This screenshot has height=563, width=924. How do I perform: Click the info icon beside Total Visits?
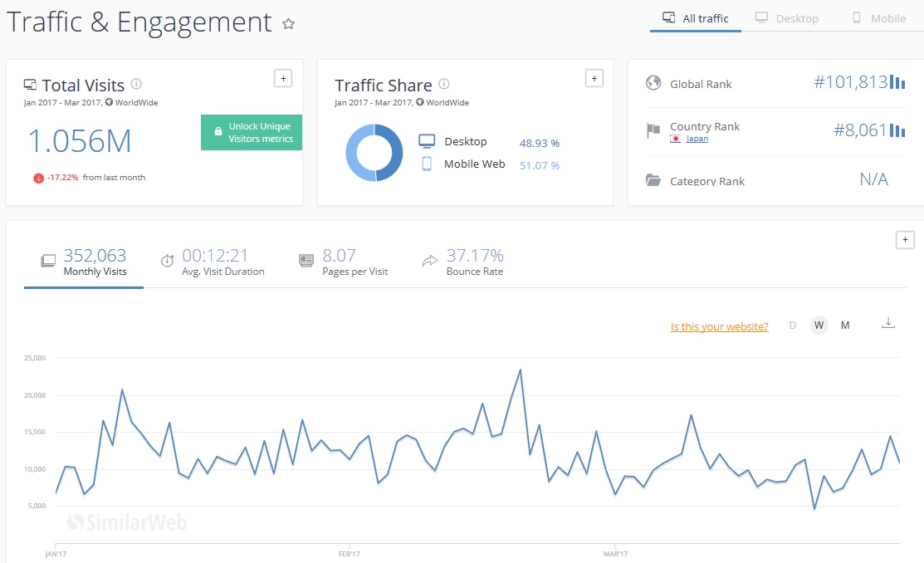click(x=137, y=84)
